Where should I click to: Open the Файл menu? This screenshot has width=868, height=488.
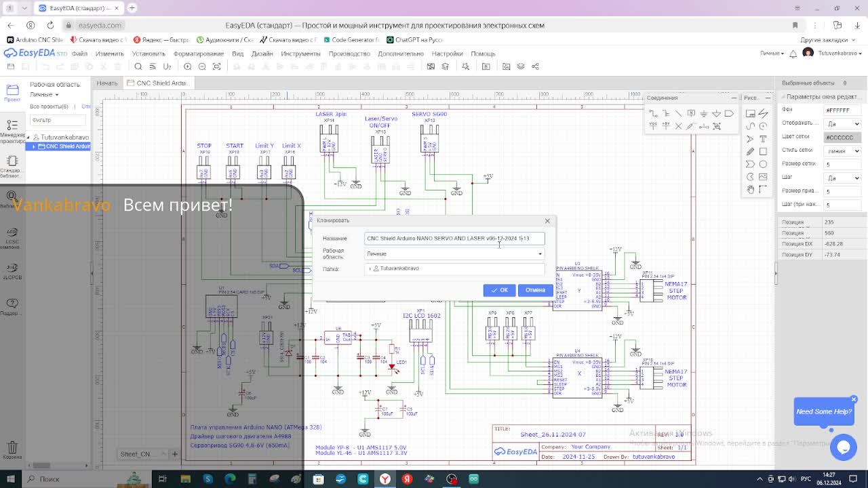coord(79,54)
